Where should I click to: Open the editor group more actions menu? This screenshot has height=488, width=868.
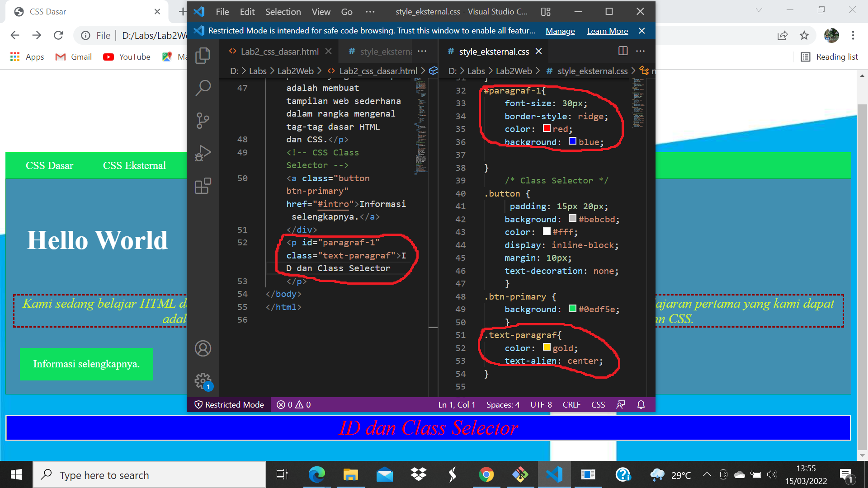point(640,51)
